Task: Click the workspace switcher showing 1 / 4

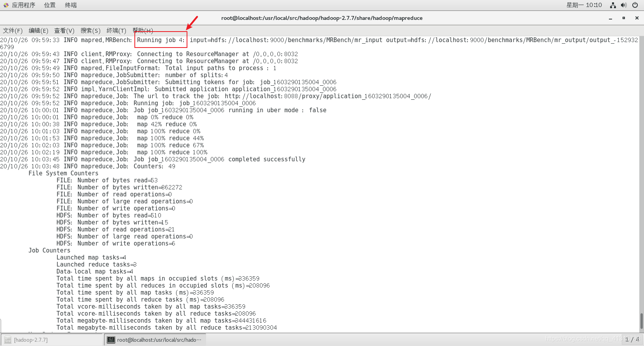Action: [x=632, y=339]
